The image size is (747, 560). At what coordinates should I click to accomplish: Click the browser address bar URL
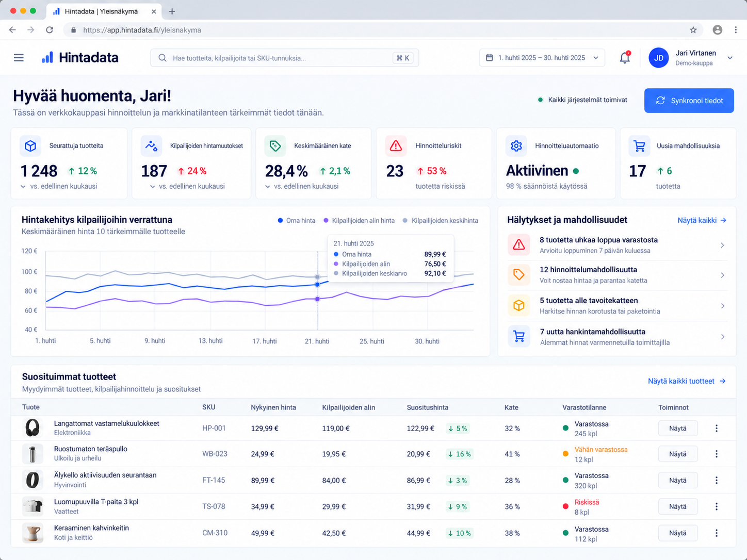(x=142, y=30)
